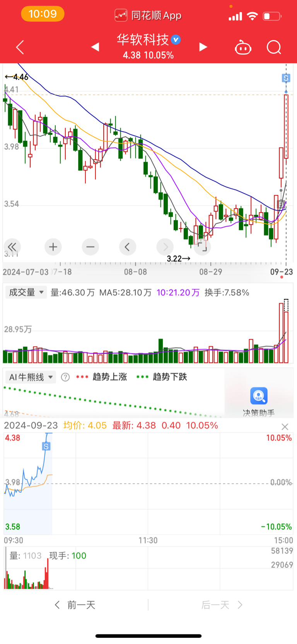Viewport: 297px width, 644px height.
Task: Tap the 08-29 date label on axis
Action: (x=211, y=272)
